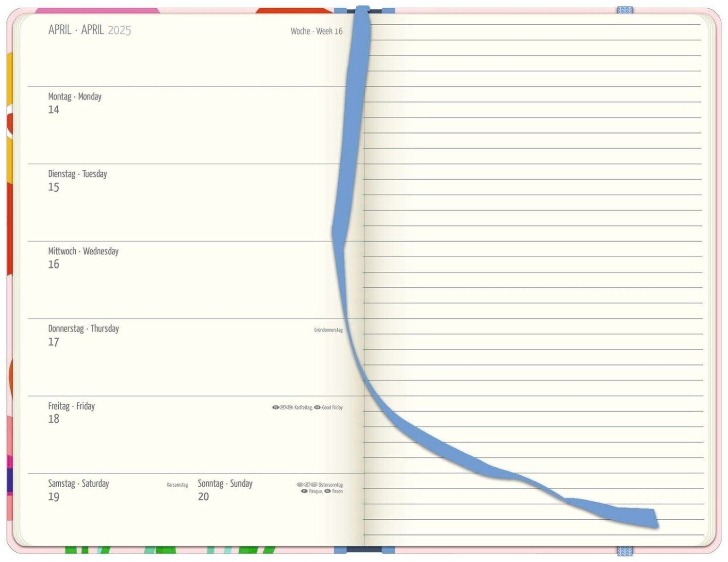Select Montag Monday day label
Screen dimensions: 728x562
tap(75, 97)
